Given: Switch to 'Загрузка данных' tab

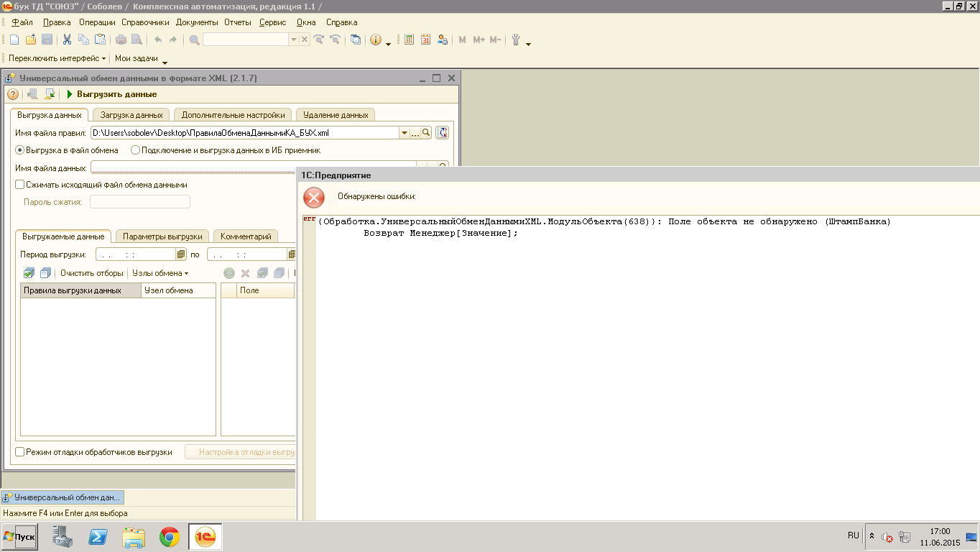Looking at the screenshot, I should 131,115.
